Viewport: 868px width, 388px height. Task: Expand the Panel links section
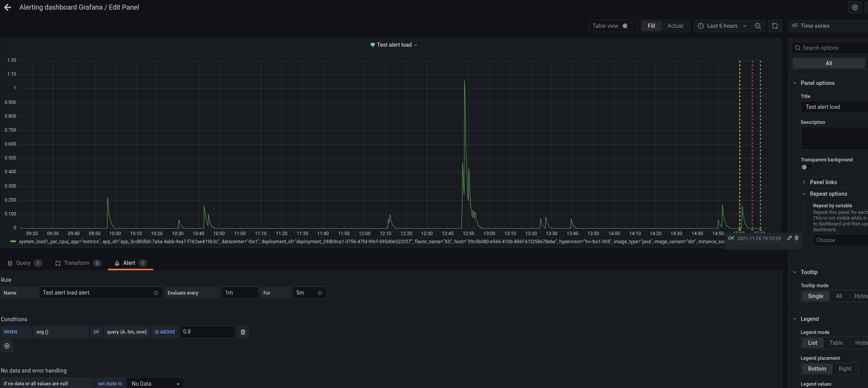pos(823,182)
